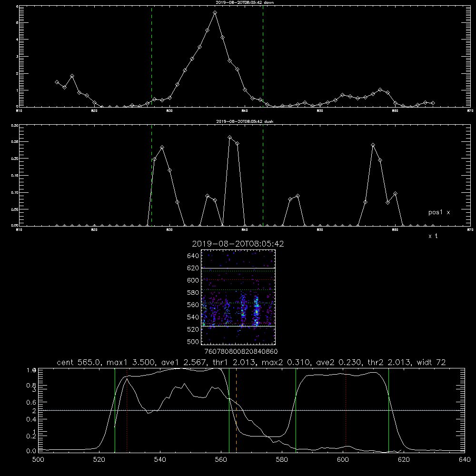476x476 pixels.
Task: Click green solid line at 585 in bottom plot
Action: point(296,410)
